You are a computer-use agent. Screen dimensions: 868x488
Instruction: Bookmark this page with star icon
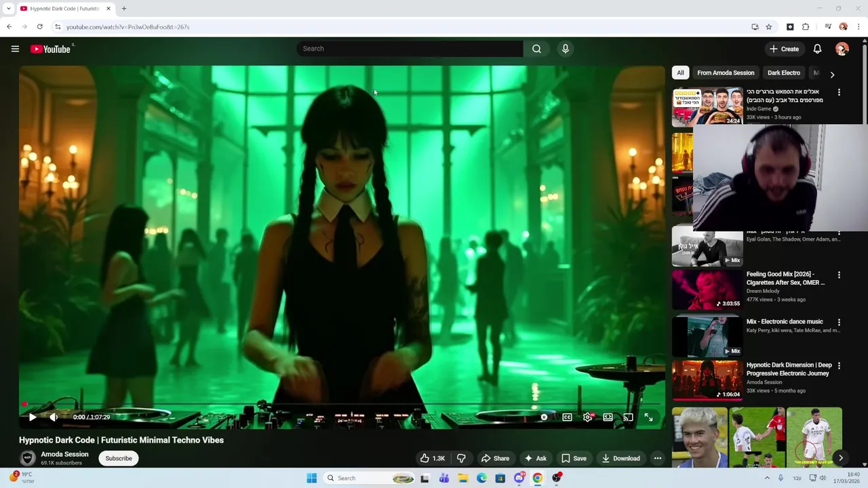pyautogui.click(x=768, y=27)
